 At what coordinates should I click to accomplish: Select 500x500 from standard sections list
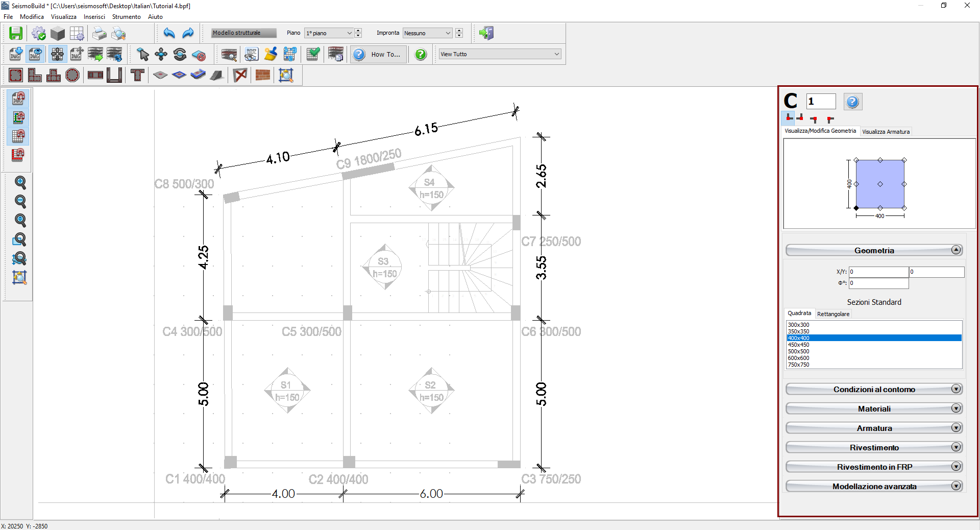coord(799,351)
